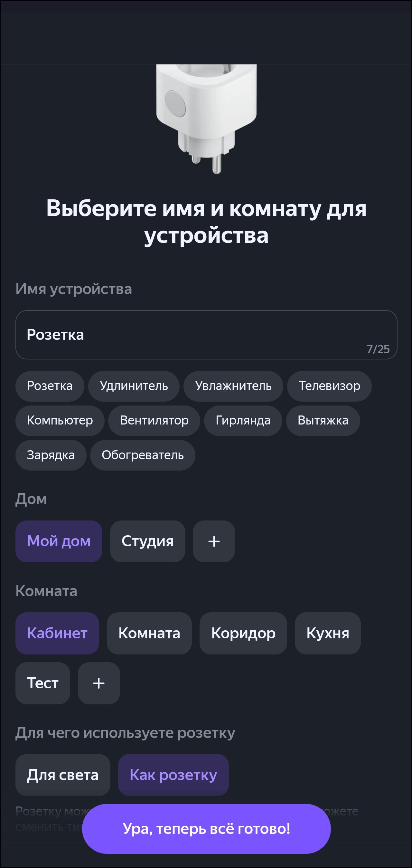
Task: Choose the Кабинет room
Action: [57, 633]
